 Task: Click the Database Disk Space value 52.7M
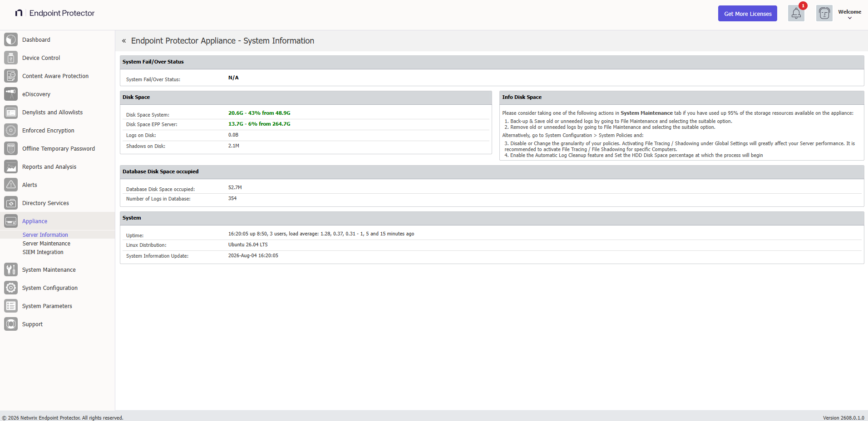click(x=235, y=187)
